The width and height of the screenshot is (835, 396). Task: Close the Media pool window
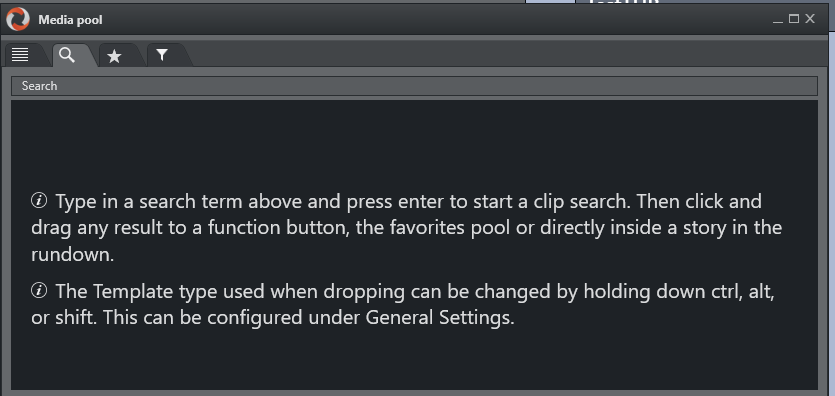coord(810,19)
